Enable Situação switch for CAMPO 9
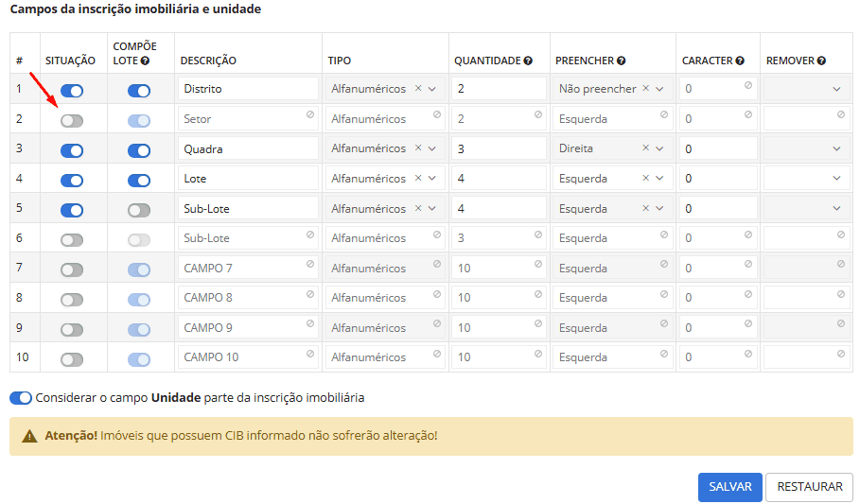 tap(72, 330)
